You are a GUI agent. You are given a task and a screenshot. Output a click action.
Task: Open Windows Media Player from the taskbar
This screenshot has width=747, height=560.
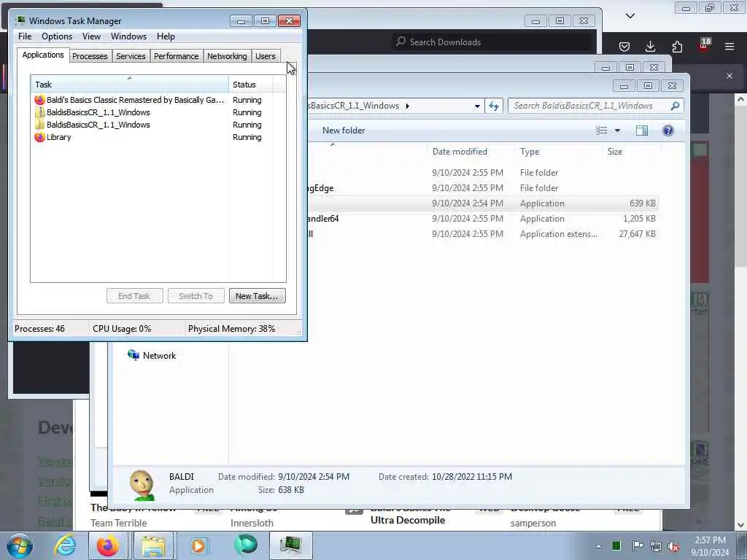coord(199,545)
